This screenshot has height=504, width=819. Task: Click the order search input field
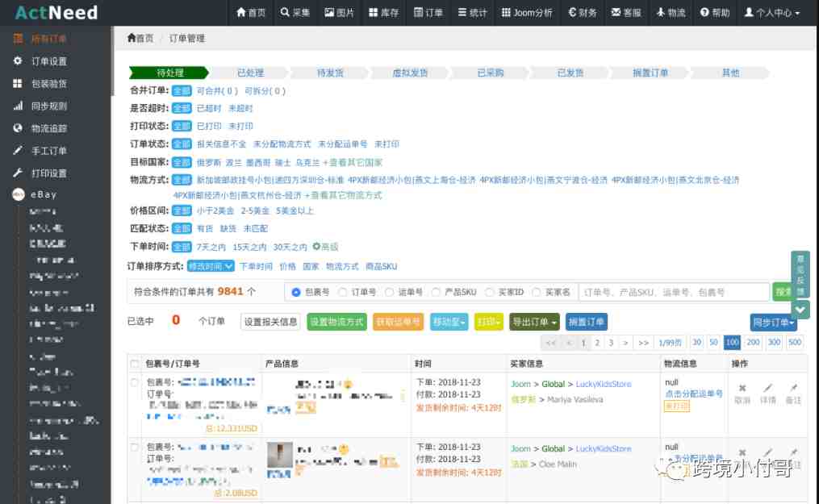click(674, 292)
